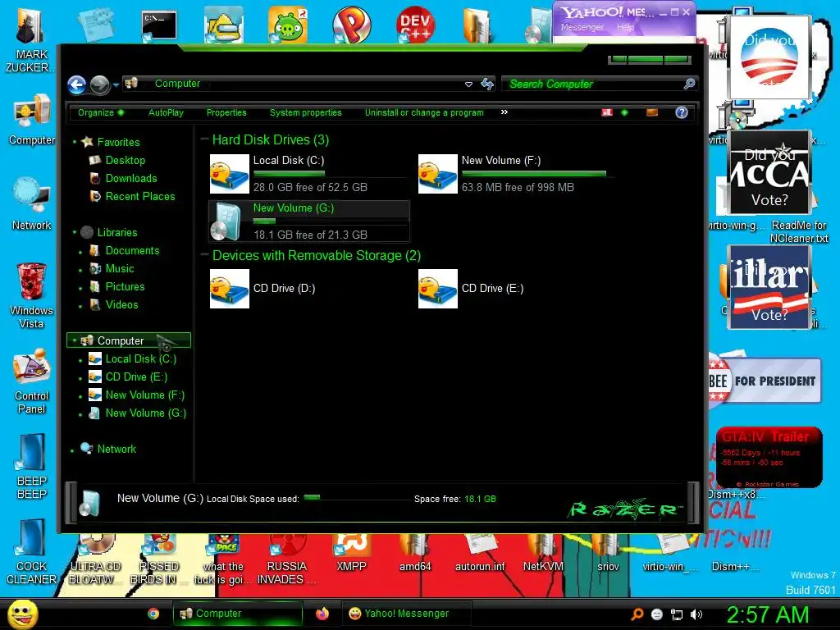Open Desktop in Favorites

point(125,160)
